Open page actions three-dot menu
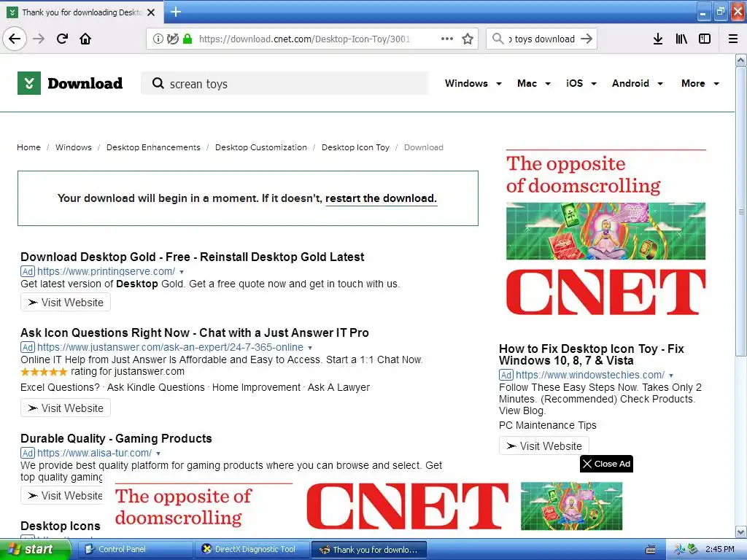Image resolution: width=747 pixels, height=560 pixels. pos(447,39)
